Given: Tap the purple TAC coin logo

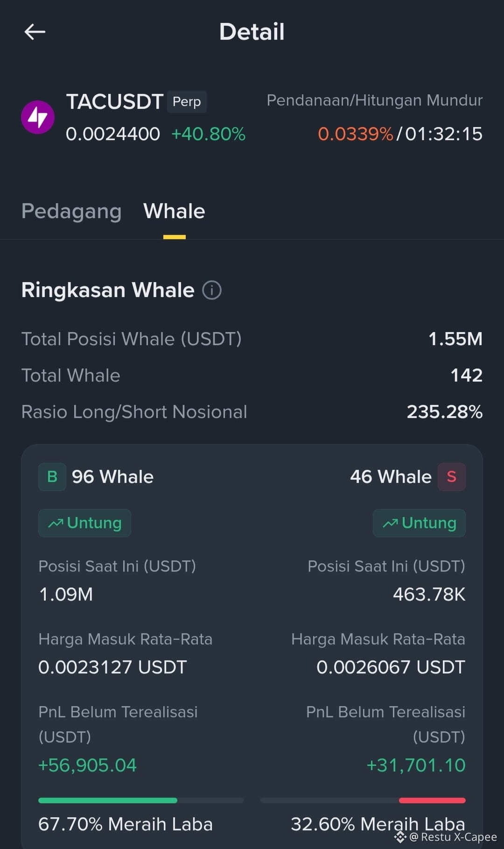Looking at the screenshot, I should tap(38, 117).
